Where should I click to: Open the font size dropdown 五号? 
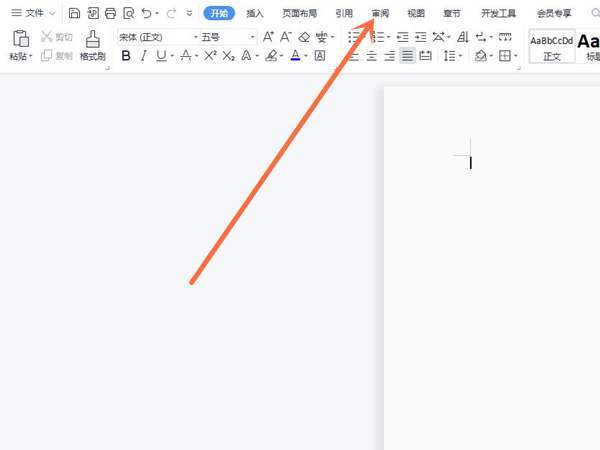tap(226, 37)
